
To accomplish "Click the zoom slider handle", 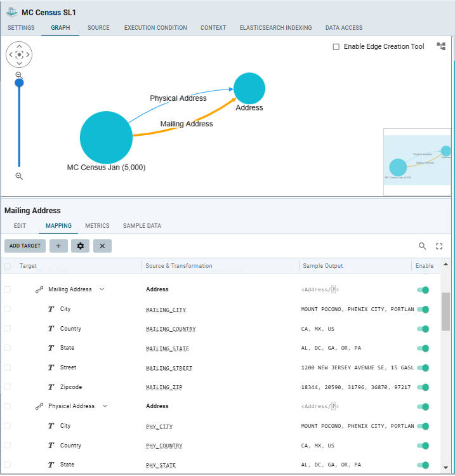I will point(19,83).
